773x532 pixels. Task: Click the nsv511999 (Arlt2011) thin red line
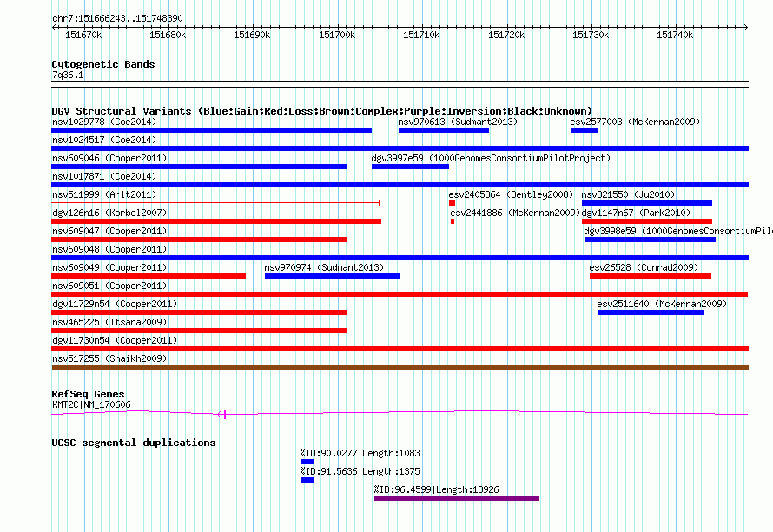tap(215, 203)
